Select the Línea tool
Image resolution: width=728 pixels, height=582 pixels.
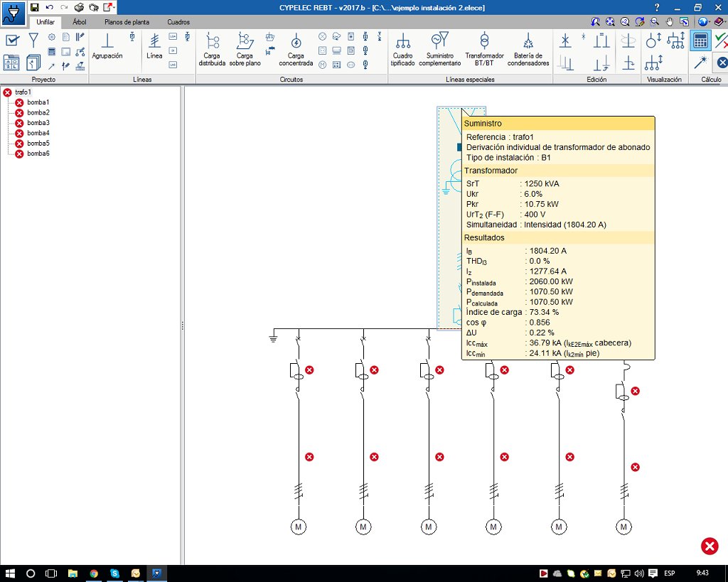click(154, 46)
